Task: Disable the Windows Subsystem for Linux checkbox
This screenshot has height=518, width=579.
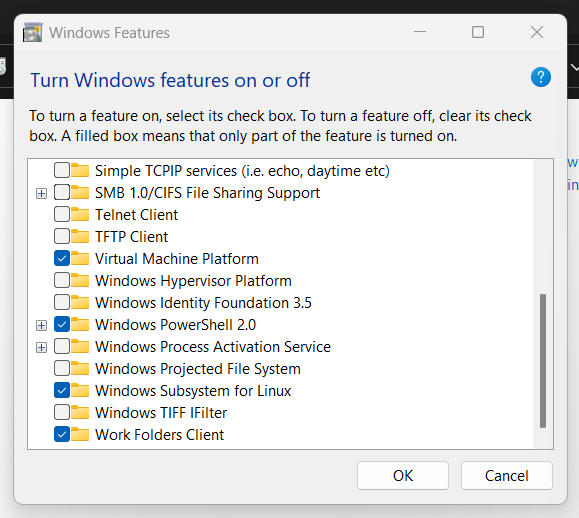Action: tap(62, 390)
